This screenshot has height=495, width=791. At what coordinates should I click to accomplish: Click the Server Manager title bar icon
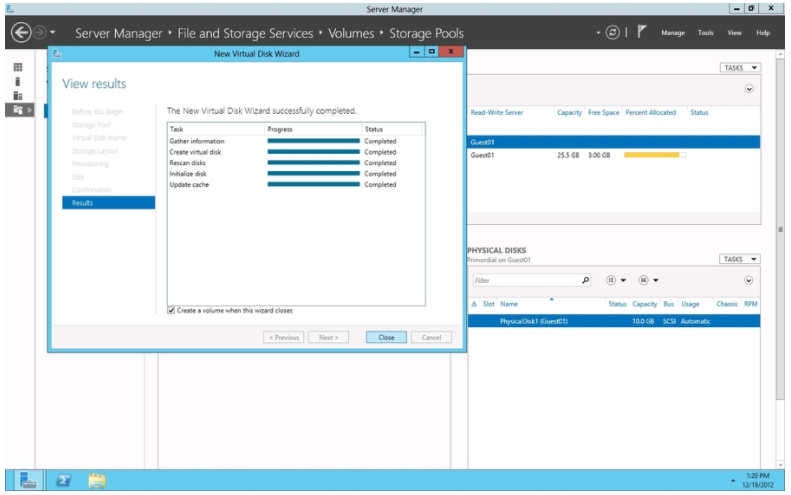pyautogui.click(x=10, y=9)
